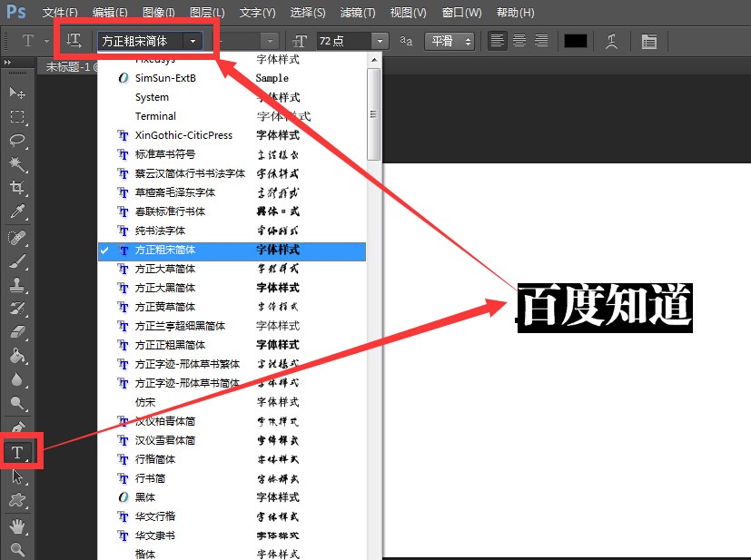Open the 滤镜(T) menu
This screenshot has width=751, height=560.
[x=357, y=13]
